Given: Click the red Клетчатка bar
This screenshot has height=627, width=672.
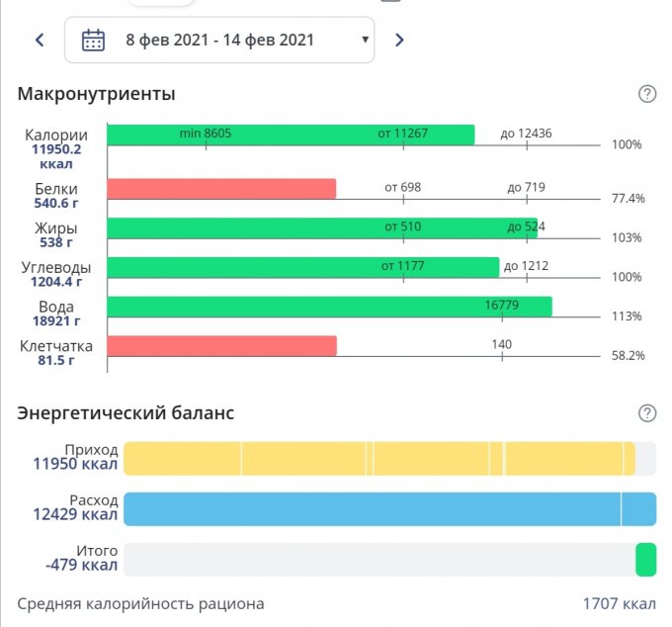Looking at the screenshot, I should tap(221, 346).
